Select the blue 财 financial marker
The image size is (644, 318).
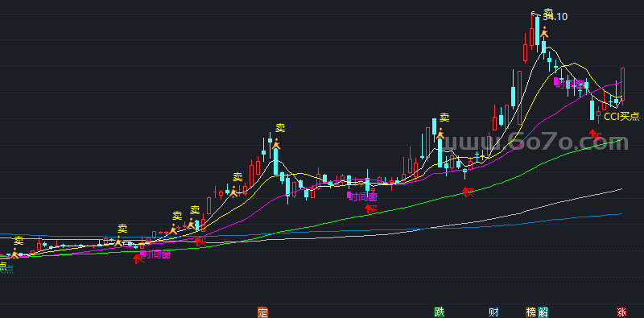493,312
